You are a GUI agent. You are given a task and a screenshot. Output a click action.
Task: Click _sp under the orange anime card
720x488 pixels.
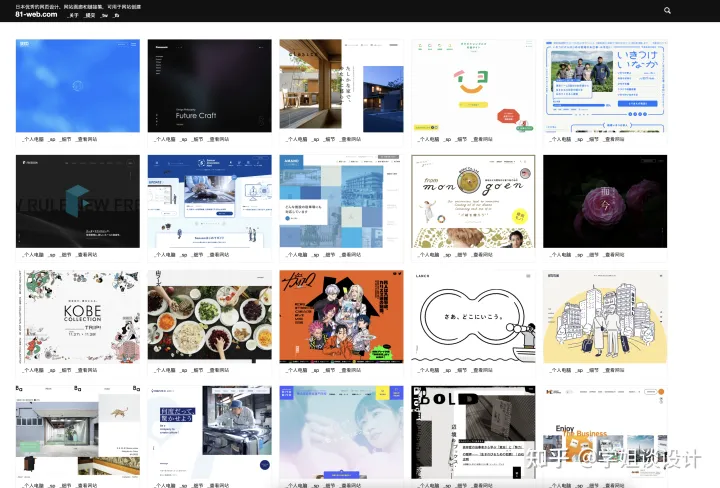point(315,370)
